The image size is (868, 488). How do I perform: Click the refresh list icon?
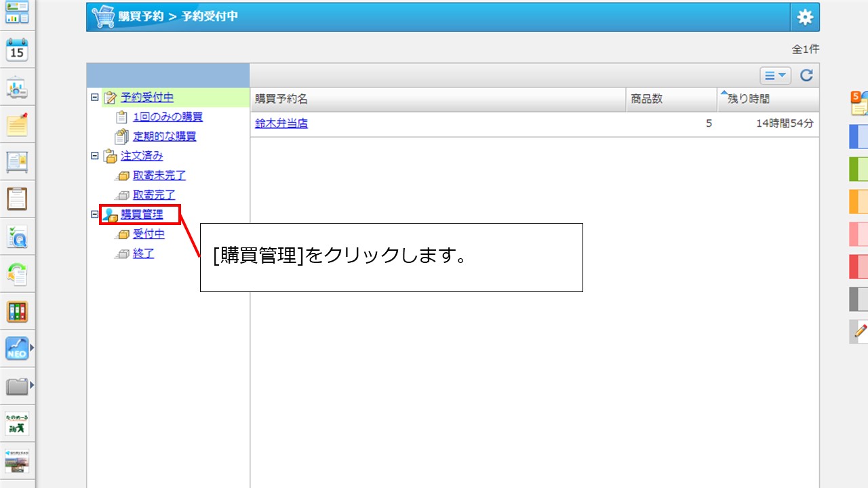coord(806,75)
